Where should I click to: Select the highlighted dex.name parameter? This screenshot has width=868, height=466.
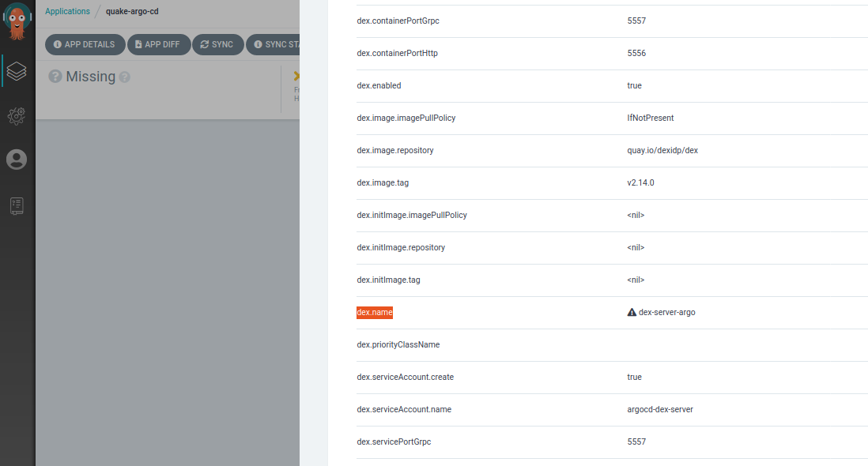375,312
